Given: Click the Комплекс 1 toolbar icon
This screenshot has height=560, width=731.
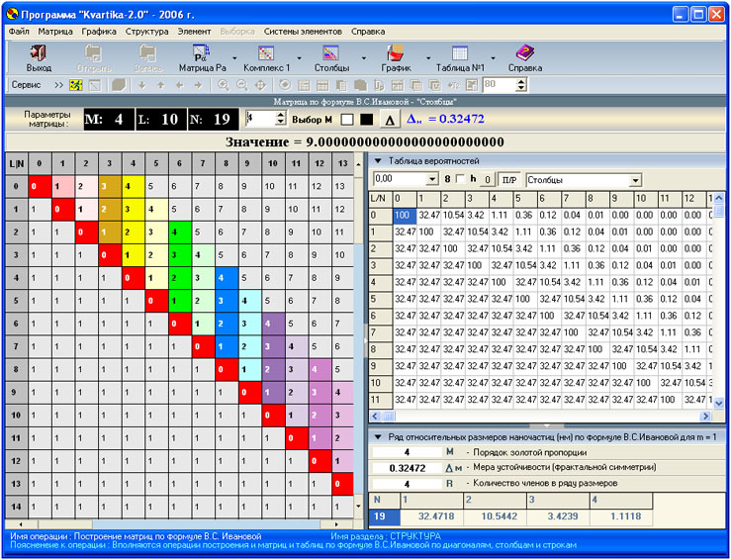Looking at the screenshot, I should tap(266, 53).
